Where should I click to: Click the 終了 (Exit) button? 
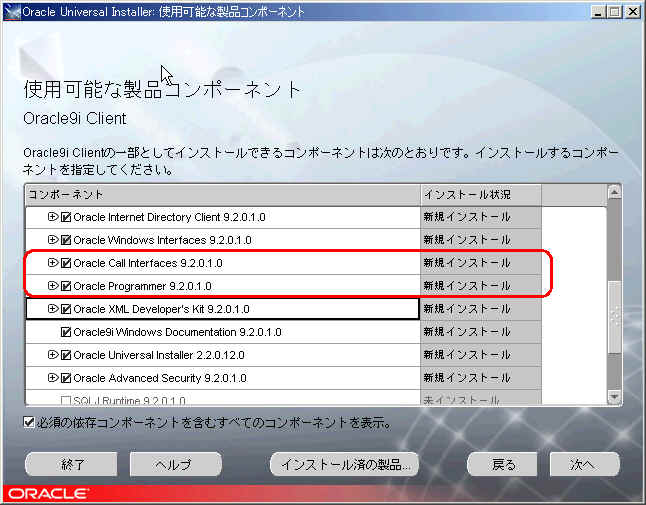pos(73,464)
